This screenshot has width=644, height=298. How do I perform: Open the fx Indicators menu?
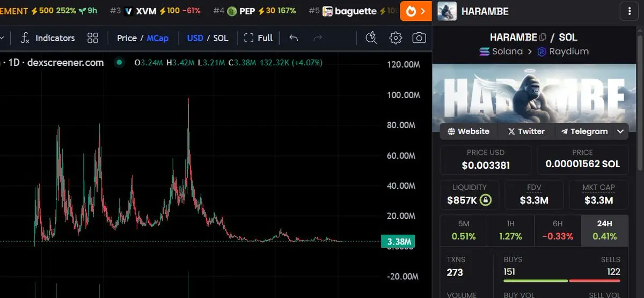click(48, 38)
